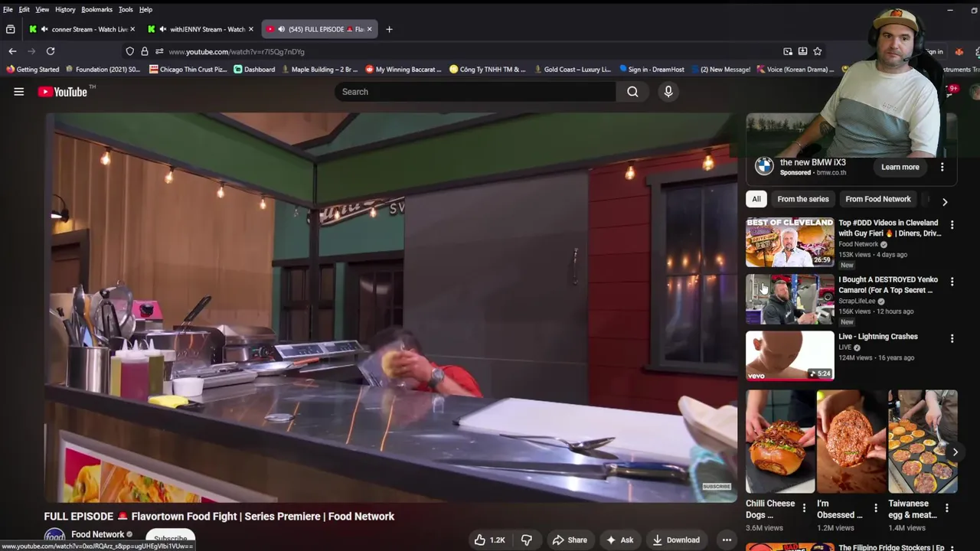Go back with the browser back arrow
Viewport: 980px width, 551px height.
(12, 51)
